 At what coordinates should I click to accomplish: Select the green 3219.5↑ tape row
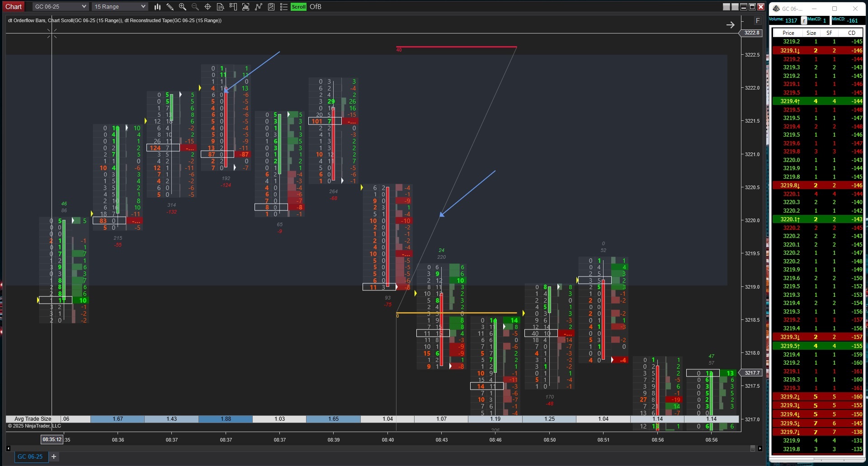818,346
